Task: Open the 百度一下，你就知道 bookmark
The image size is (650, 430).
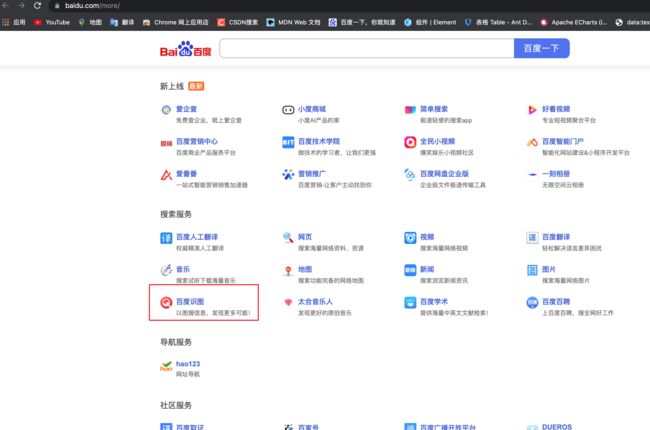Action: point(362,22)
